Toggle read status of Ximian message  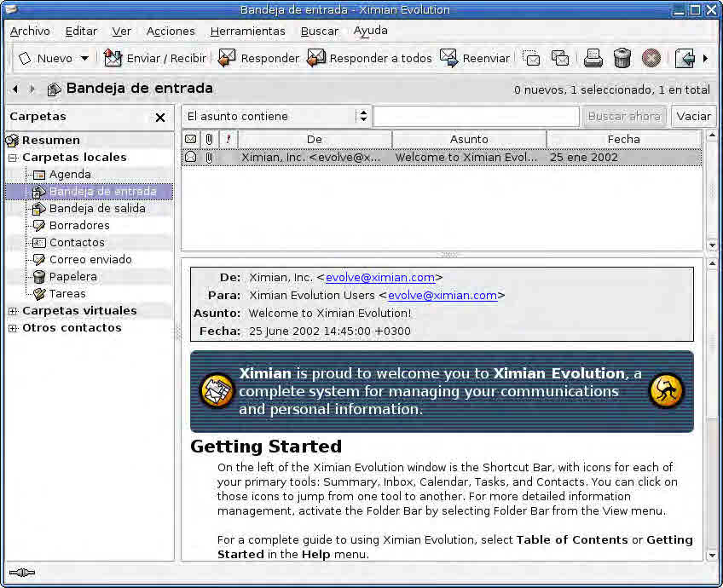point(190,158)
